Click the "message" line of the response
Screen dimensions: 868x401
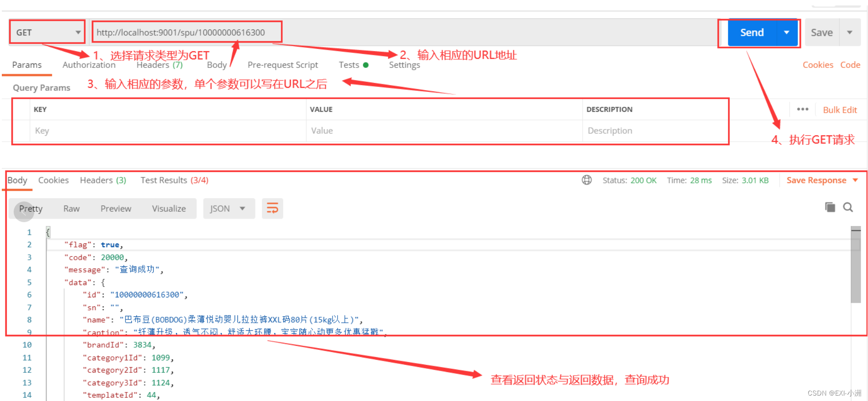tap(113, 270)
